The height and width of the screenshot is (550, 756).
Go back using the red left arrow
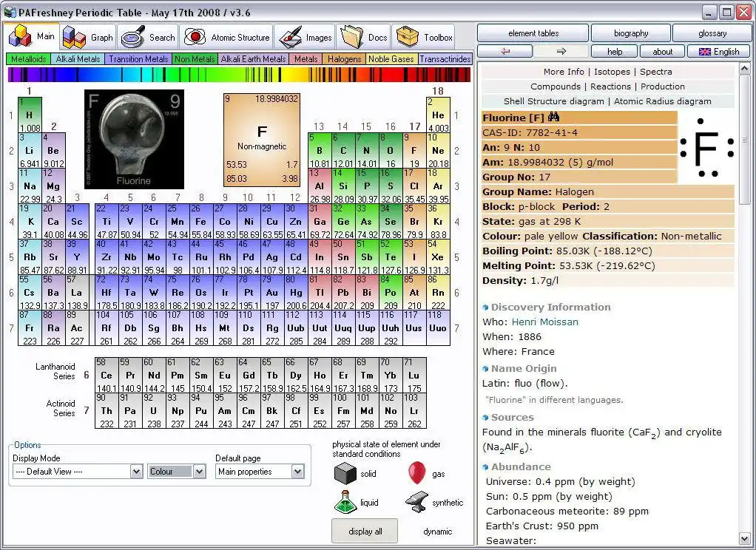505,52
